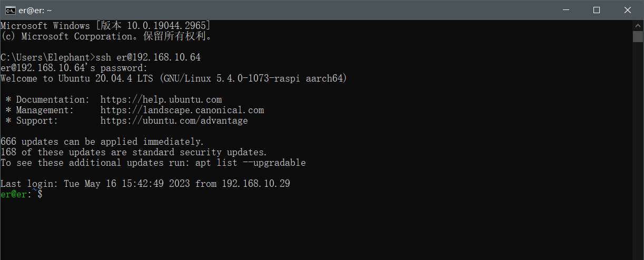Click the vertical scrollbar thumb
The width and height of the screenshot is (644, 260).
[638, 36]
